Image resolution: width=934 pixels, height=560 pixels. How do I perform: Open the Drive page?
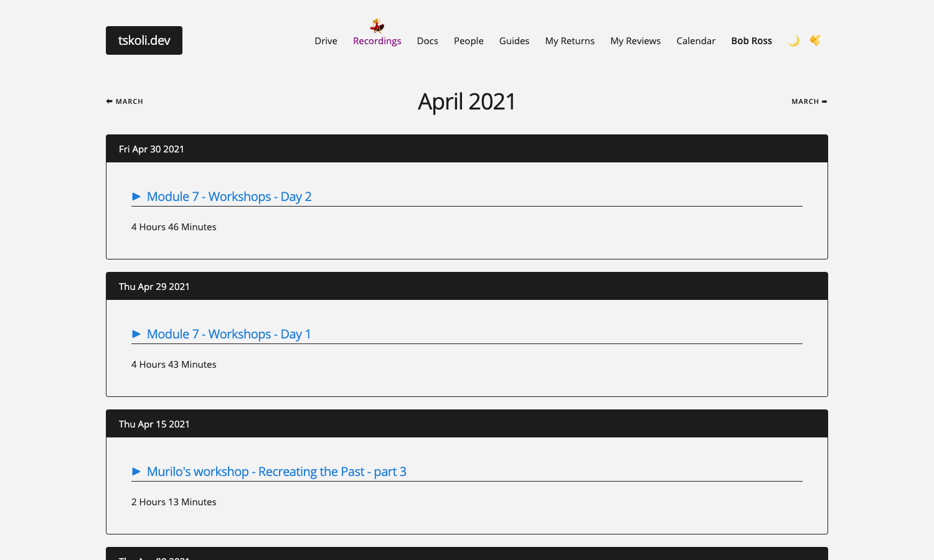[326, 41]
